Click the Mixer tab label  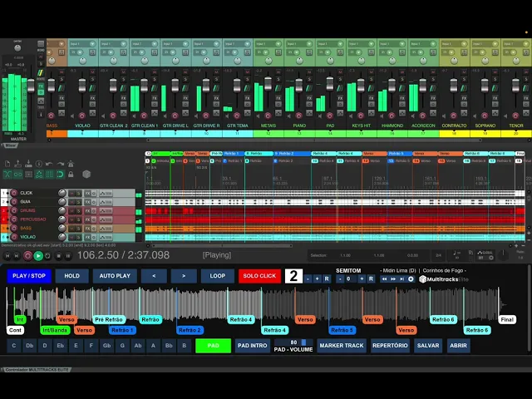pyautogui.click(x=11, y=145)
